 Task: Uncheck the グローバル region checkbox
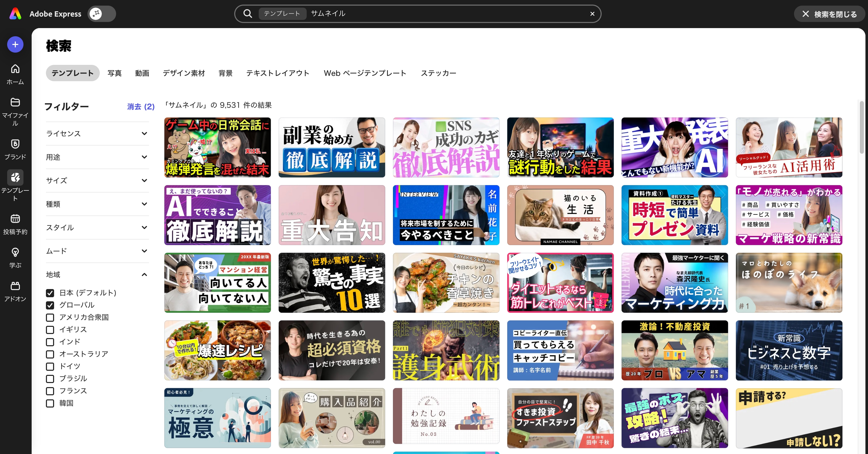[x=50, y=305]
